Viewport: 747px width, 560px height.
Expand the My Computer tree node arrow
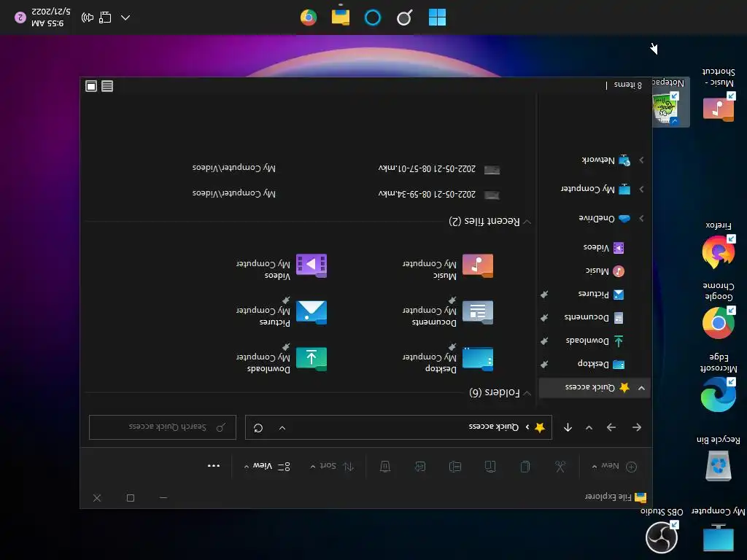coord(642,189)
